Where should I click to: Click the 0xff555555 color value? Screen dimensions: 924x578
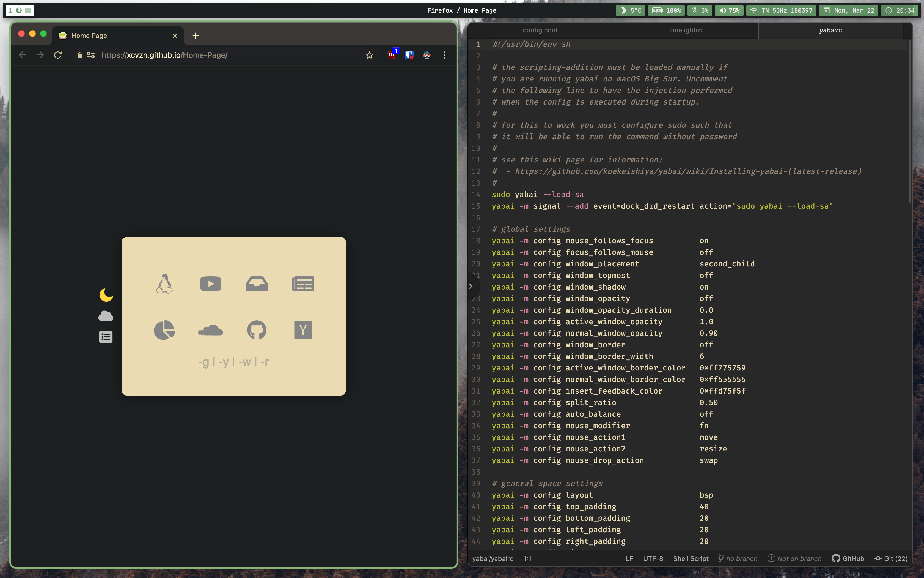(x=722, y=379)
